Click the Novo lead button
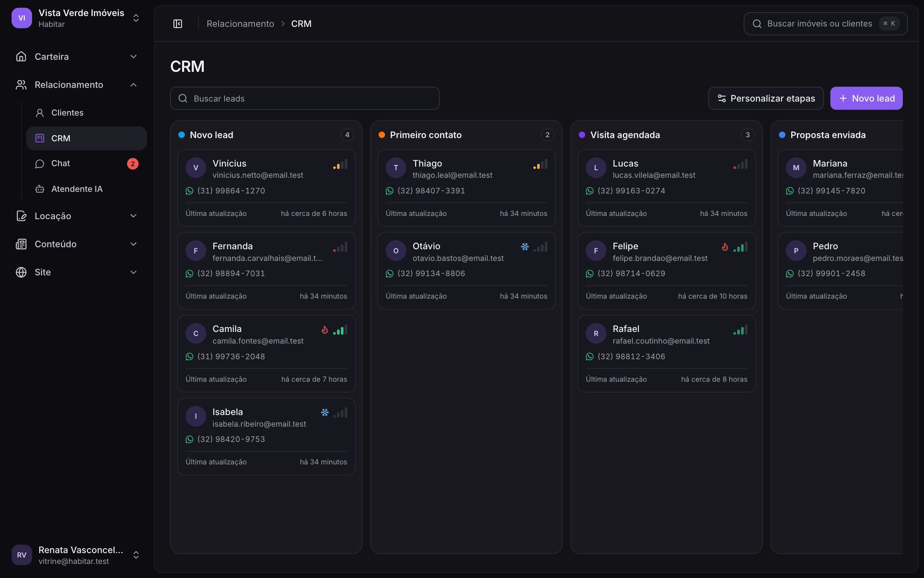The image size is (924, 578). click(x=866, y=98)
